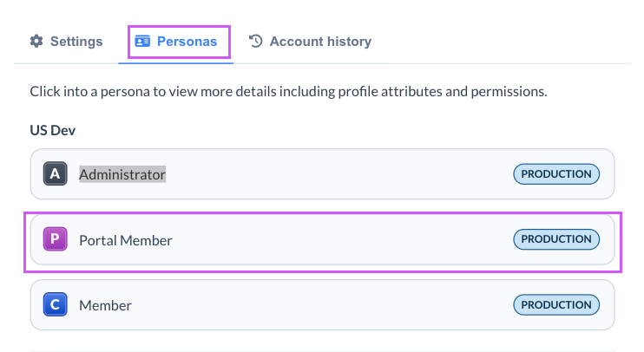Click the US Dev section heading

tap(52, 130)
